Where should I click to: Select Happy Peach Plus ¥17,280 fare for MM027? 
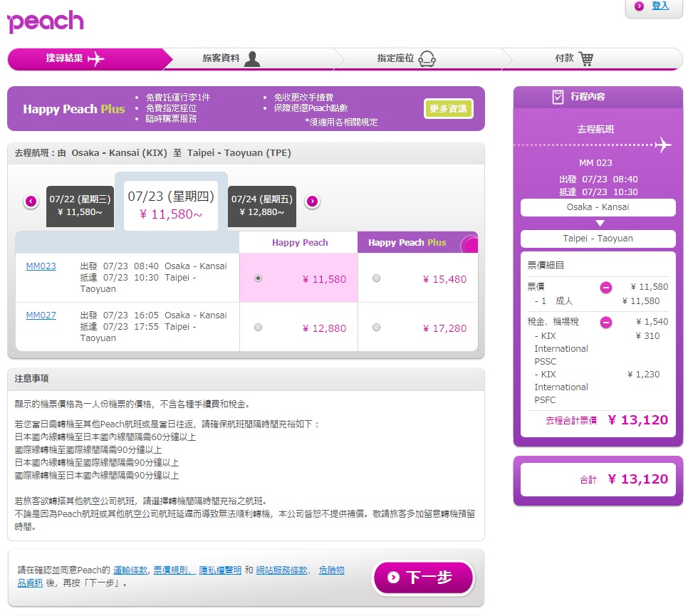point(376,328)
